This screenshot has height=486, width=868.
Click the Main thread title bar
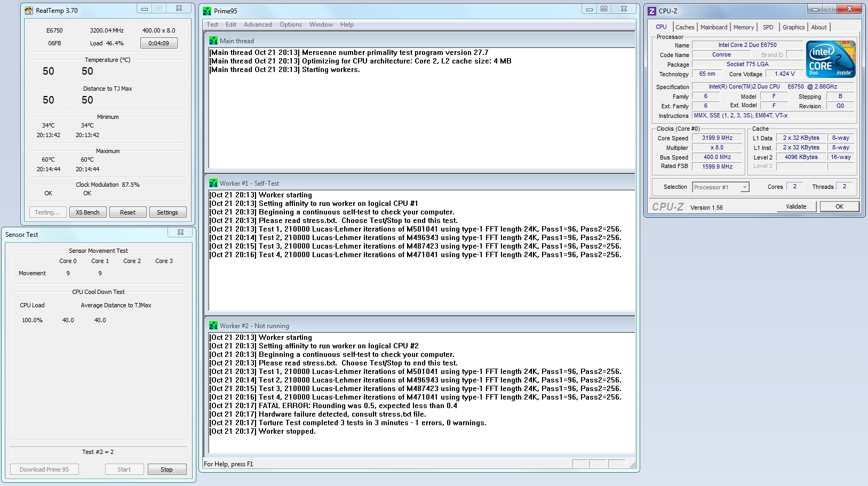pos(419,41)
